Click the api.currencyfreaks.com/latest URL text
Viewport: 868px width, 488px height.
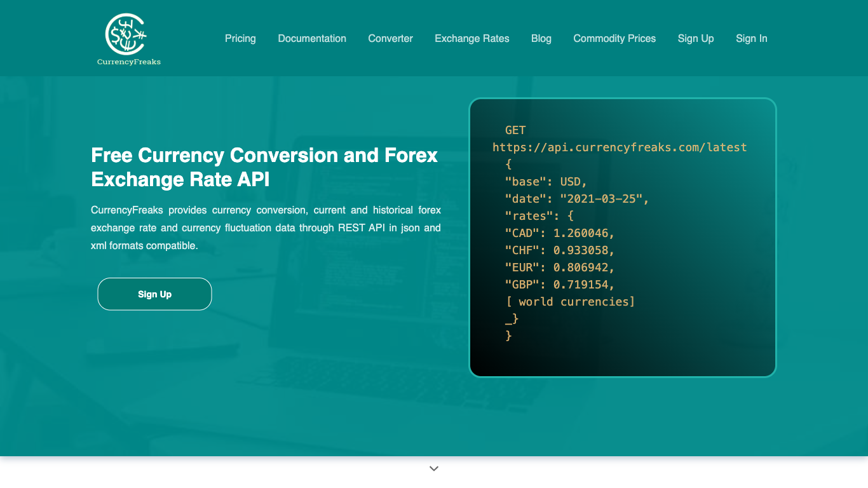(620, 147)
